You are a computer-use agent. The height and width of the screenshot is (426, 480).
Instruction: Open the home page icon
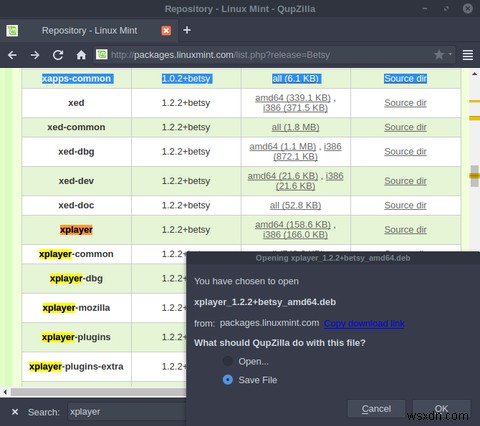(81, 55)
